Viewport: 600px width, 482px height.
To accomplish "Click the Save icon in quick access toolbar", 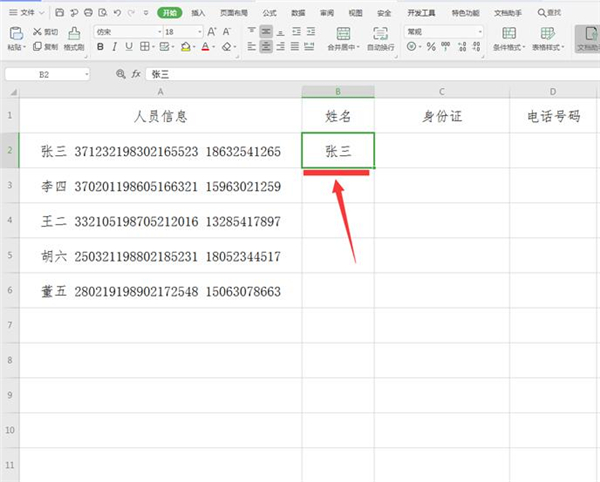I will click(61, 12).
